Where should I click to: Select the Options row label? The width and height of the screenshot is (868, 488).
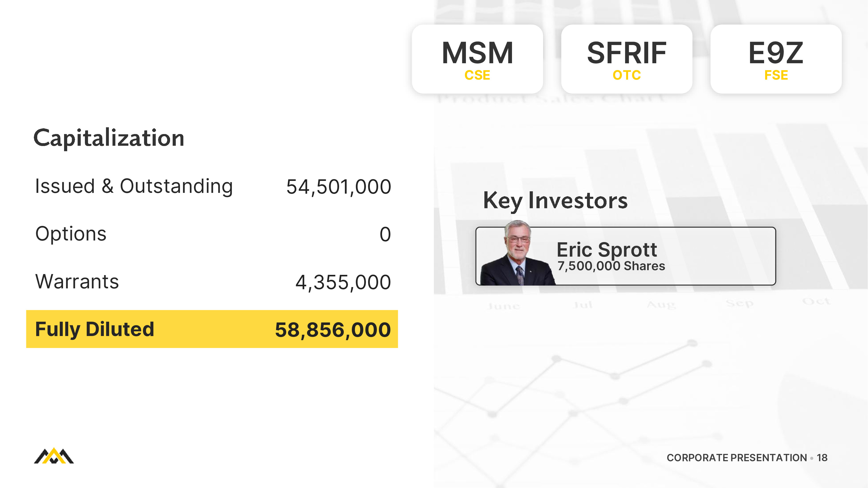click(71, 234)
